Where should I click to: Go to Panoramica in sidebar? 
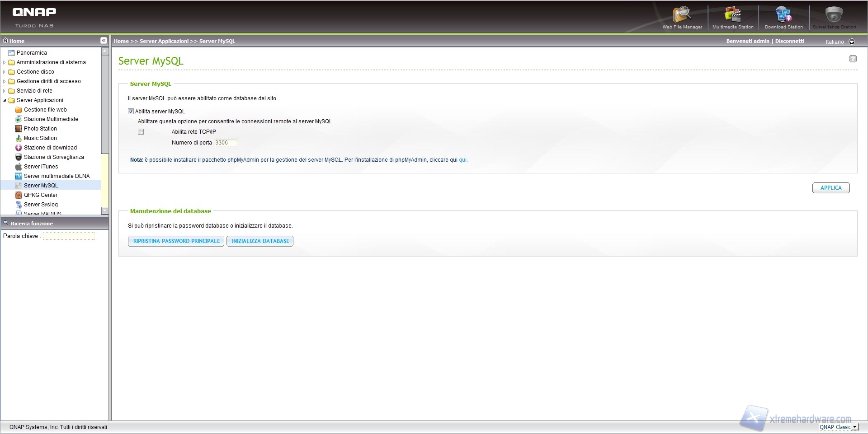click(32, 53)
